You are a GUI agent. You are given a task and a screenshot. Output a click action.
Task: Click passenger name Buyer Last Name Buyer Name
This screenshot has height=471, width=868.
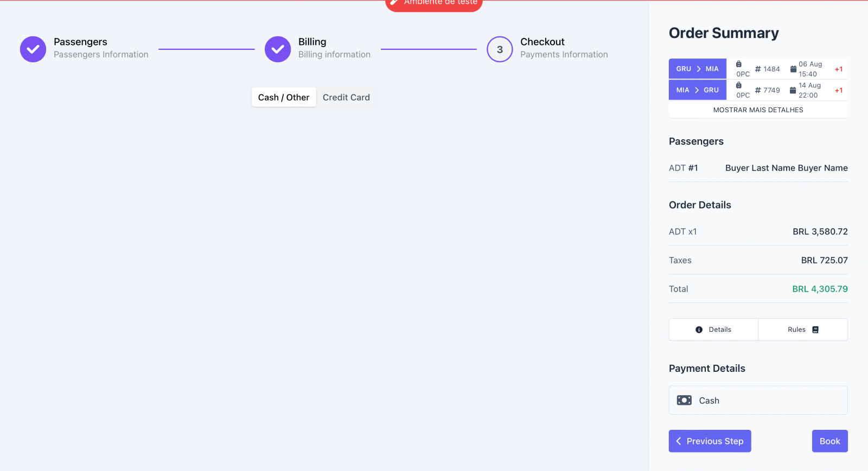(x=787, y=168)
